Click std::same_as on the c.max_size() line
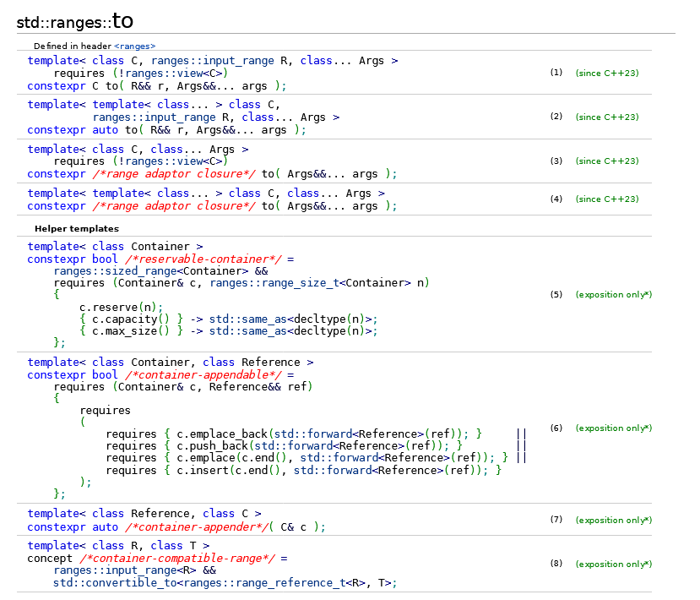 coord(247,331)
